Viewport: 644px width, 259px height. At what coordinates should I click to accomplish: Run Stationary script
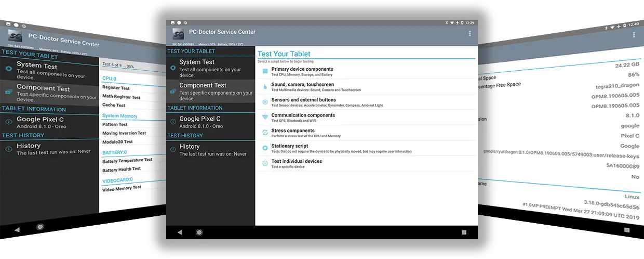click(366, 148)
